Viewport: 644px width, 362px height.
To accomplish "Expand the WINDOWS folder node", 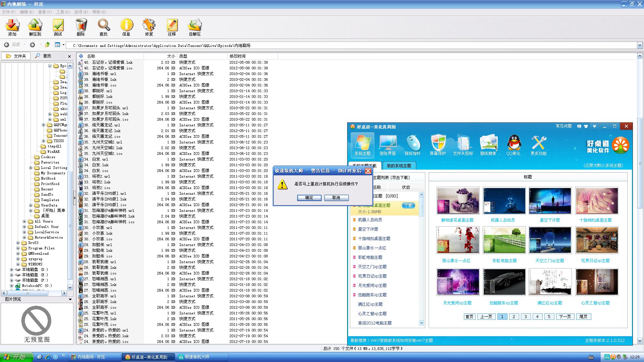I will [x=18, y=264].
